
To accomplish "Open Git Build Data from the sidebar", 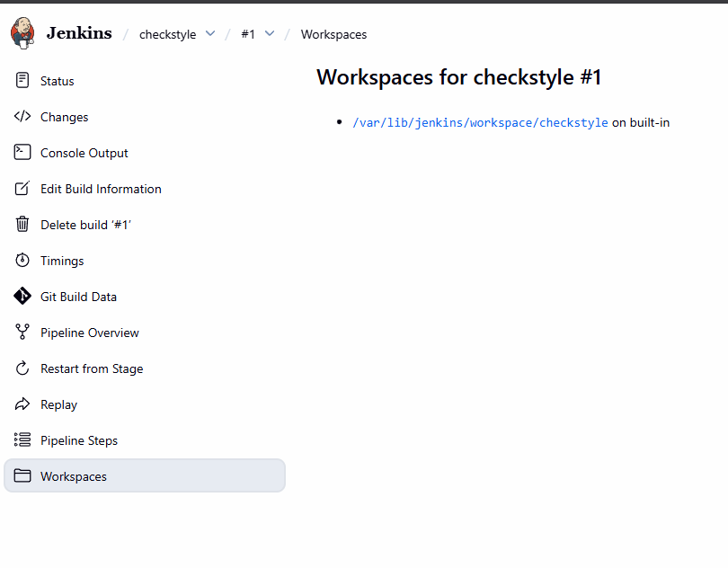I will tap(145, 296).
